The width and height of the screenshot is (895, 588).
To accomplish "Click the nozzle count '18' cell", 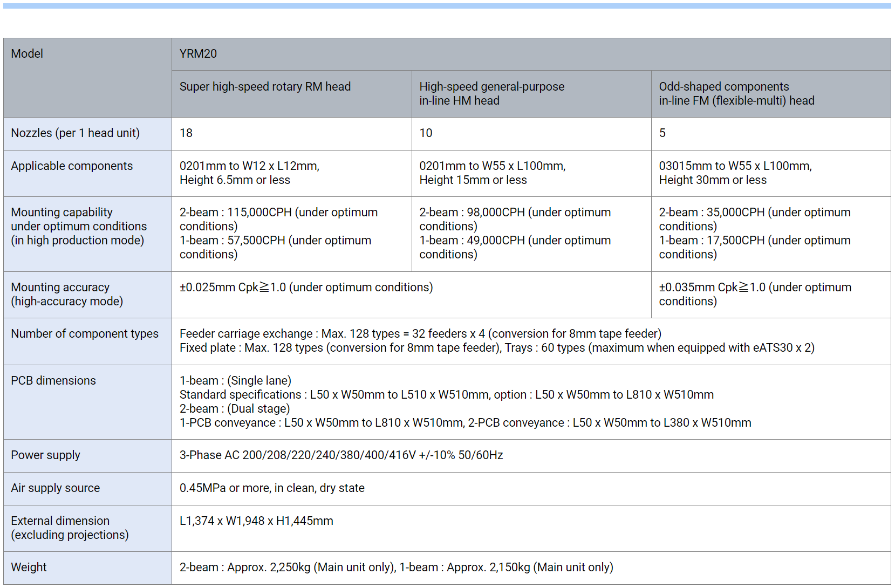I will (292, 134).
